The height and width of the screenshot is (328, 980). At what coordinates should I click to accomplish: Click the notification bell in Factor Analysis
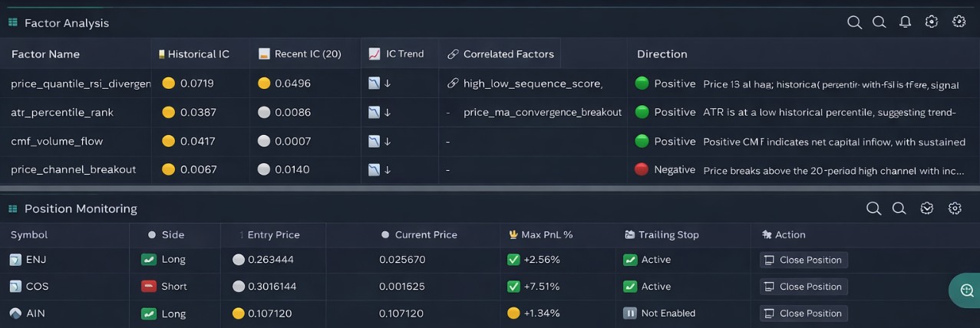point(905,22)
